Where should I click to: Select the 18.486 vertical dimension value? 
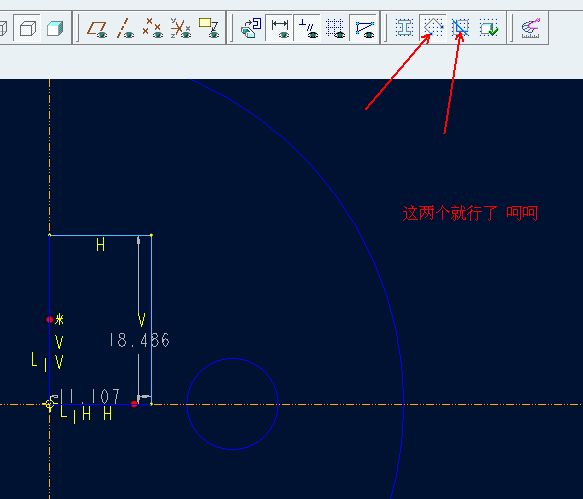pyautogui.click(x=139, y=340)
